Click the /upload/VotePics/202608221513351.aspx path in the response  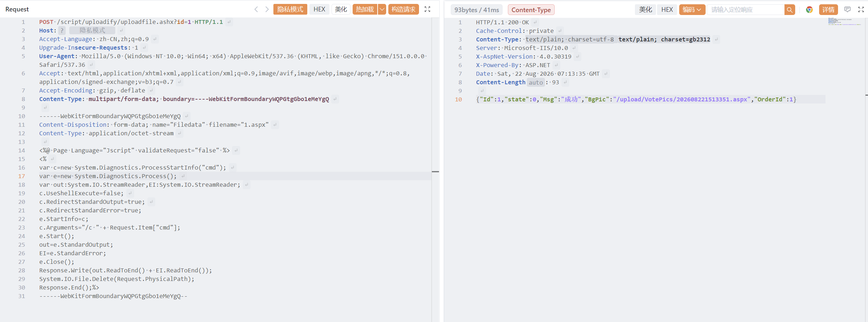pos(682,99)
